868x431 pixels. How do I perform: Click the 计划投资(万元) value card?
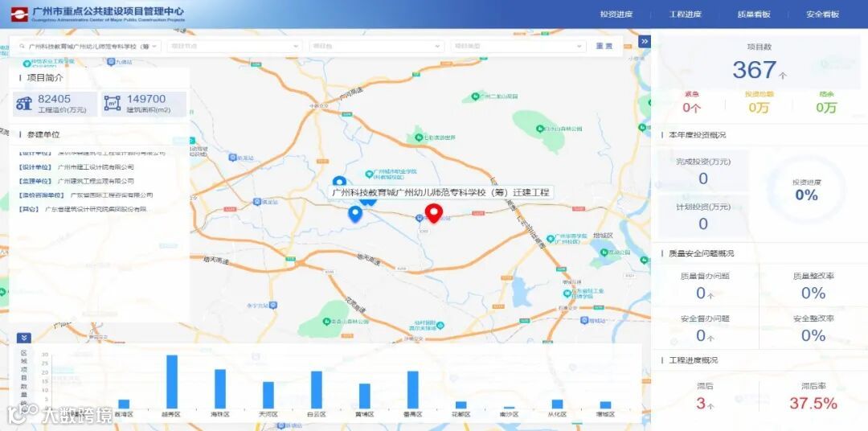click(703, 215)
